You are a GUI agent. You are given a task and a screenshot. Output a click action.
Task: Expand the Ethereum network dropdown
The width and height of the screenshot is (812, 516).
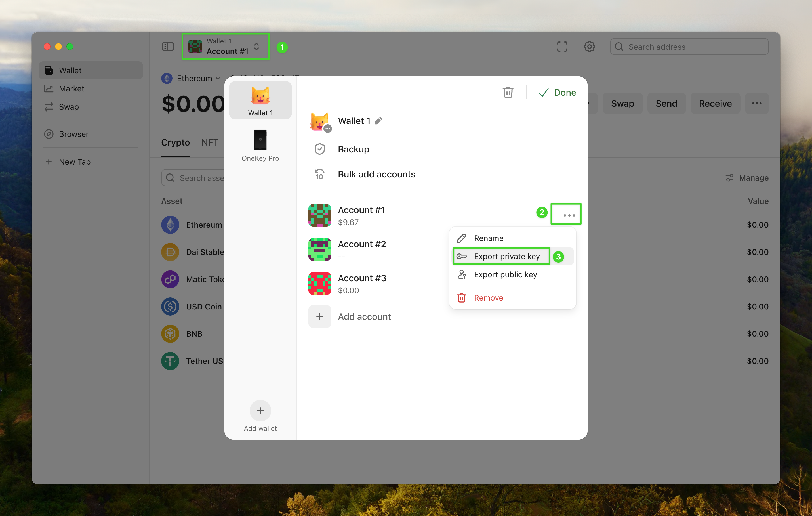tap(191, 78)
